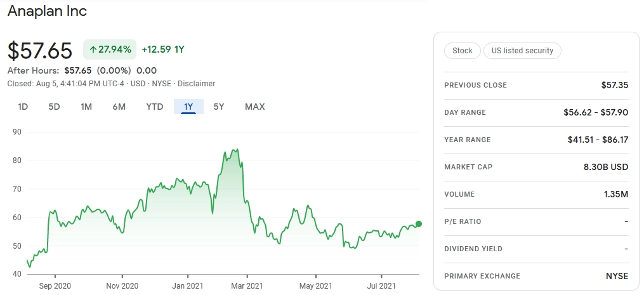Click the February 2021 chart peak
Screen dimensions: 644x295
pos(237,150)
